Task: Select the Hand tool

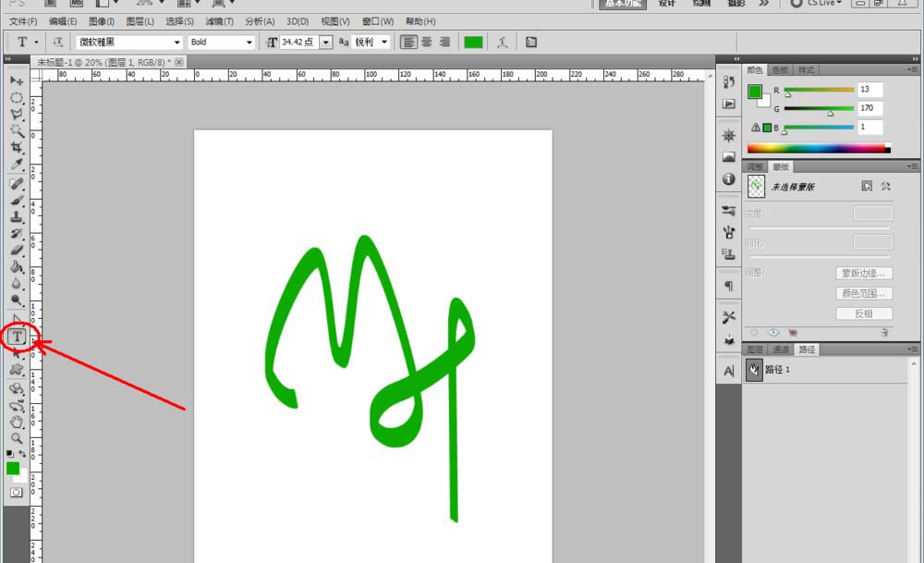Action: (17, 422)
